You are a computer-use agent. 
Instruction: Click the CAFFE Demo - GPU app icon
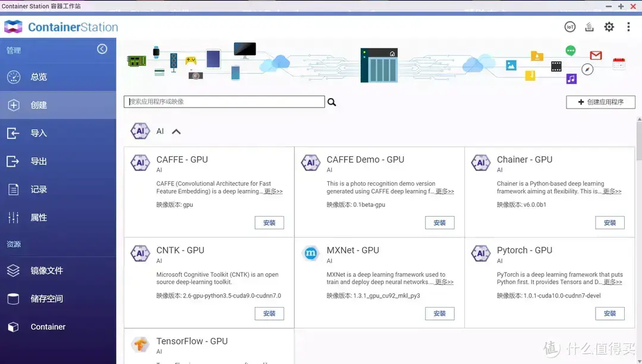pos(310,163)
